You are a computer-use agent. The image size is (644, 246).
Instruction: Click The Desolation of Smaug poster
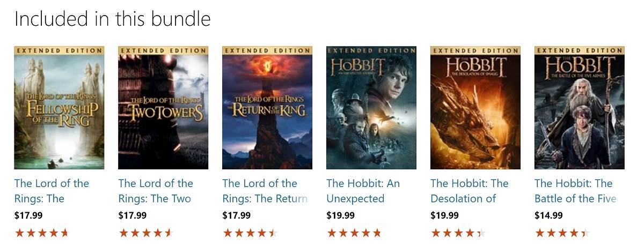click(x=475, y=108)
